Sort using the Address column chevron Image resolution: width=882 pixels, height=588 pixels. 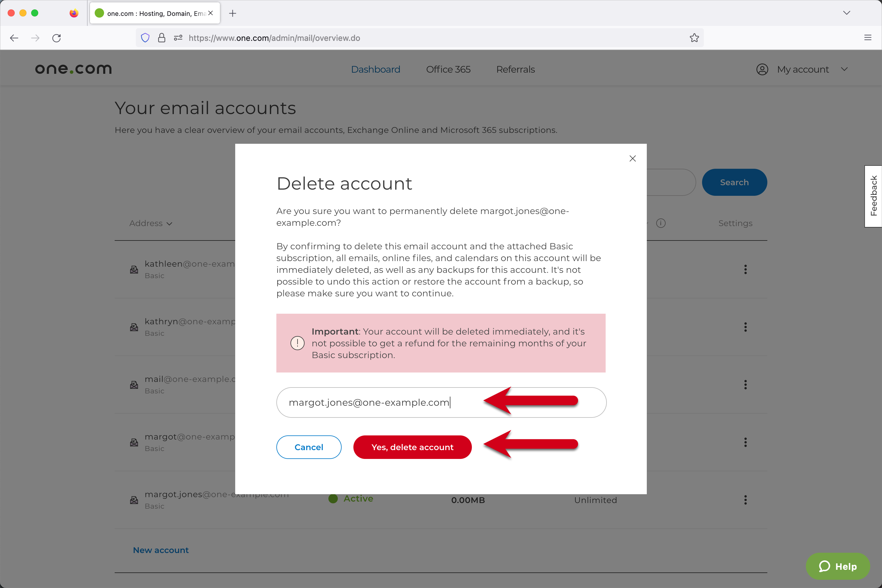pos(170,223)
